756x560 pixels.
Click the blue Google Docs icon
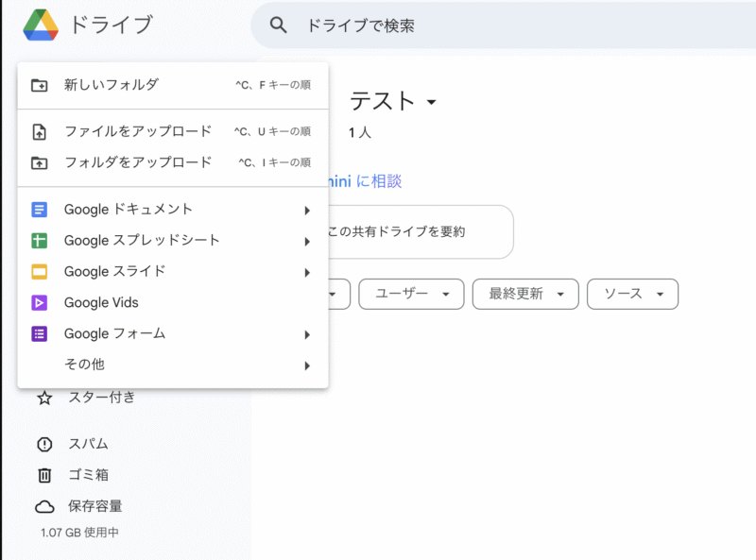coord(40,210)
